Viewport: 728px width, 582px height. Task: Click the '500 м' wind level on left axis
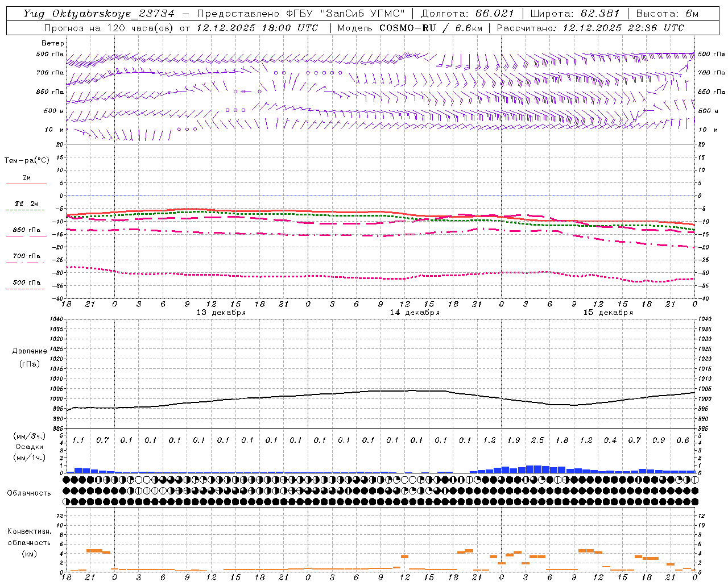pos(54,111)
